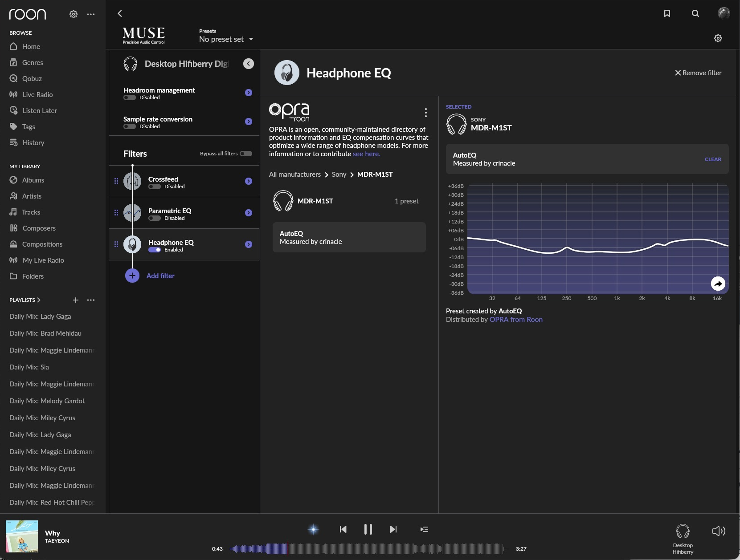Click the bookmark icon in top bar
Image resolution: width=740 pixels, height=560 pixels.
point(667,13)
